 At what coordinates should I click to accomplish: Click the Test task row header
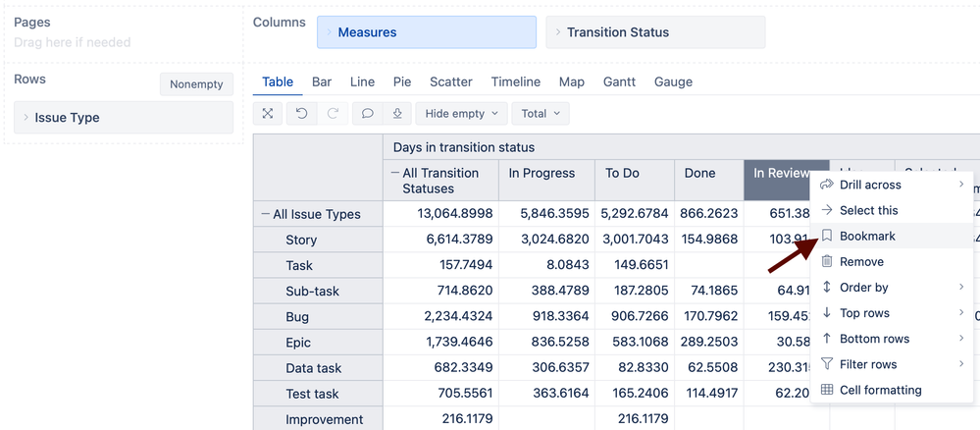click(318, 394)
